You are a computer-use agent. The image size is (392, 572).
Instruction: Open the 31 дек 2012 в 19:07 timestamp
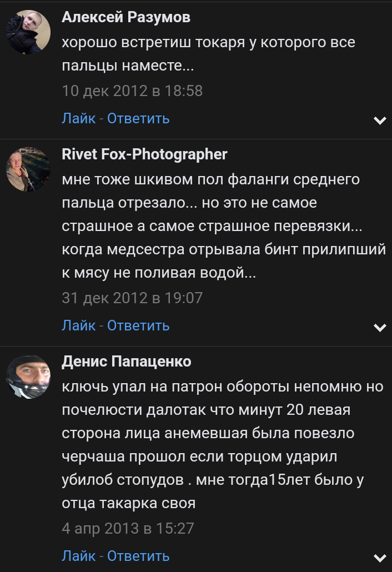132,298
